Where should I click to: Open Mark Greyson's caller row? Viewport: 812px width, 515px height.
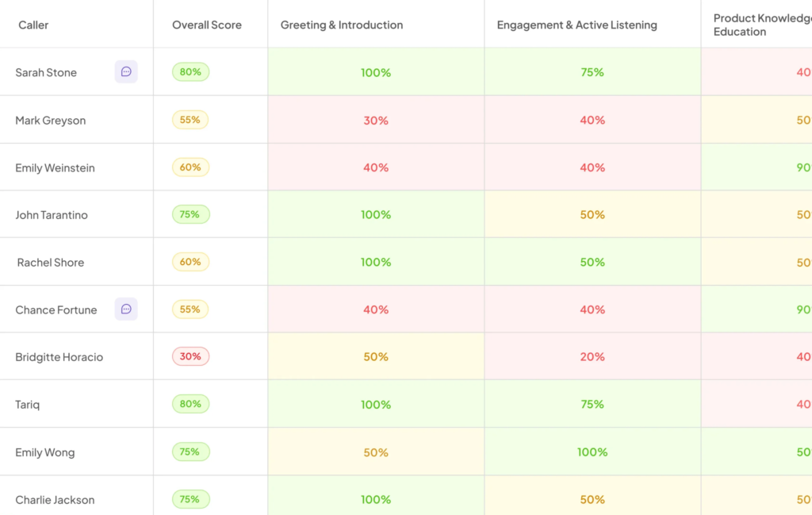point(406,120)
